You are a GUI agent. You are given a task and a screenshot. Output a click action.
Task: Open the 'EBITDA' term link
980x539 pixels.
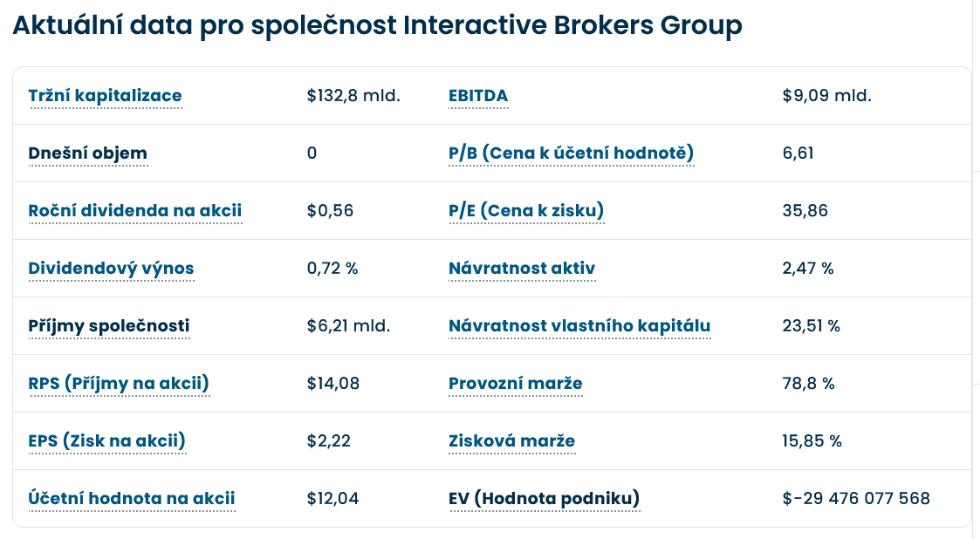(x=478, y=96)
